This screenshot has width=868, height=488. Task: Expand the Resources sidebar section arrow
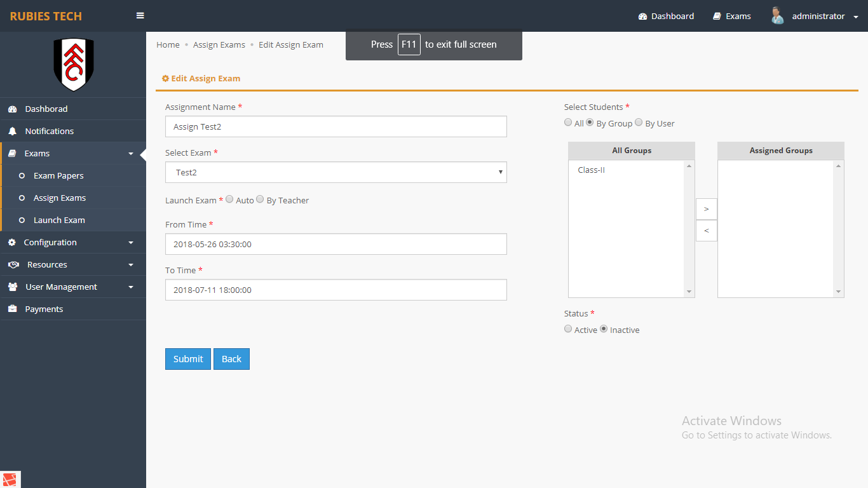pyautogui.click(x=131, y=265)
